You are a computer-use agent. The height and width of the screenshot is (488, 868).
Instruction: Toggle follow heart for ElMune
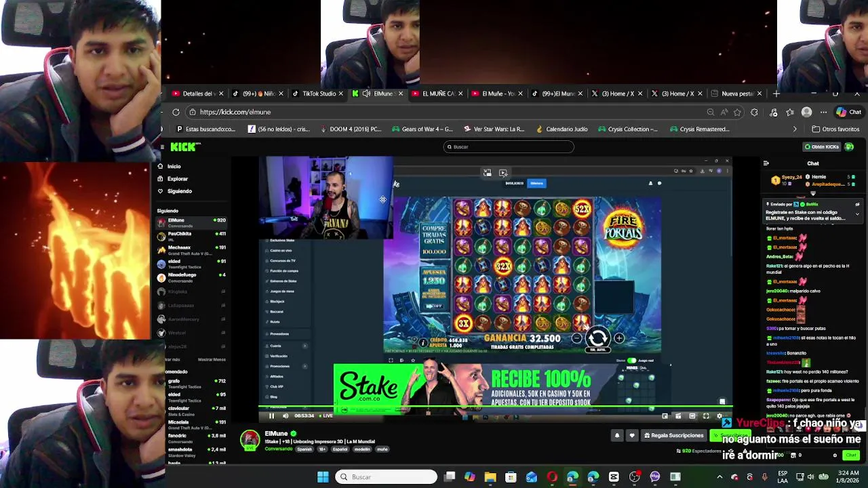[632, 435]
